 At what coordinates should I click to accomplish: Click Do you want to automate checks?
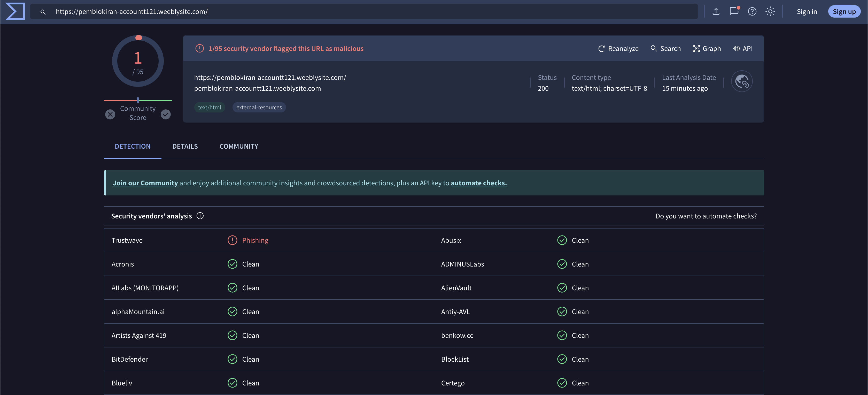(x=706, y=216)
